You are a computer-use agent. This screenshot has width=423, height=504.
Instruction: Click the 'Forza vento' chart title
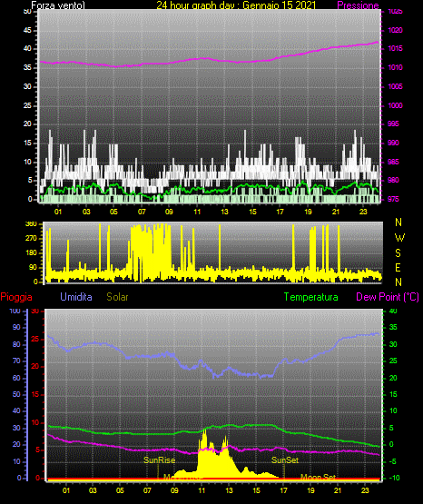[x=58, y=5]
